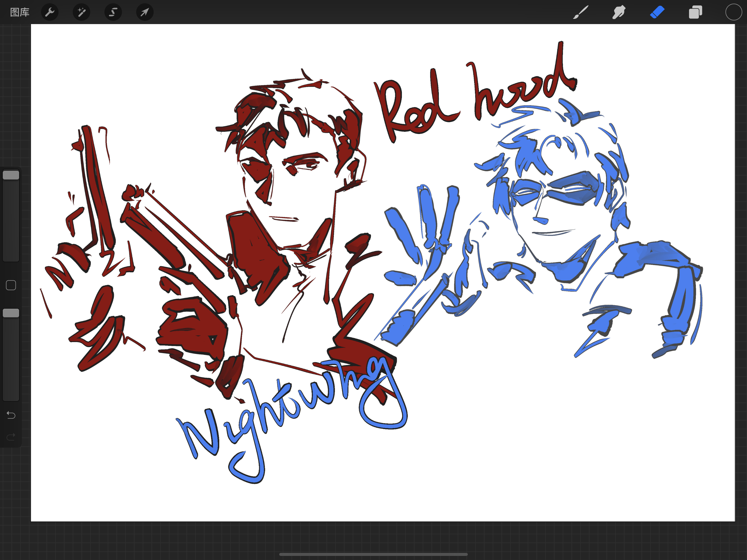Image resolution: width=747 pixels, height=560 pixels.
Task: Open the color picker circle
Action: pyautogui.click(x=734, y=13)
